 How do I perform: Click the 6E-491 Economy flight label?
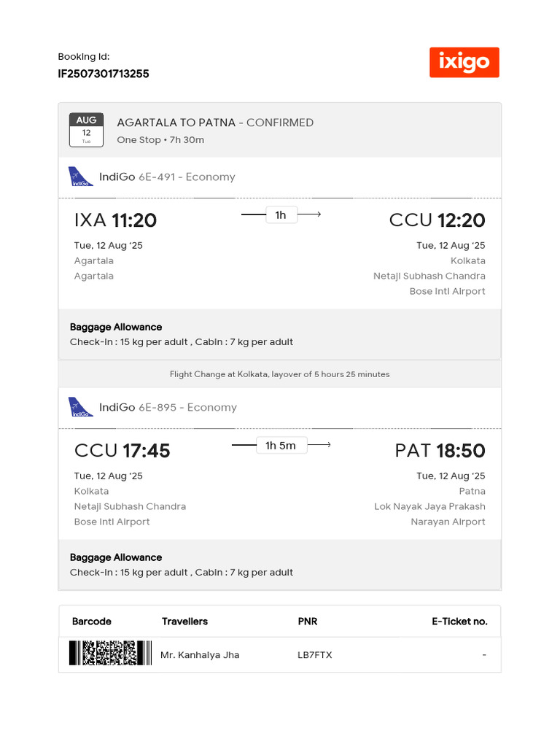[x=187, y=177]
